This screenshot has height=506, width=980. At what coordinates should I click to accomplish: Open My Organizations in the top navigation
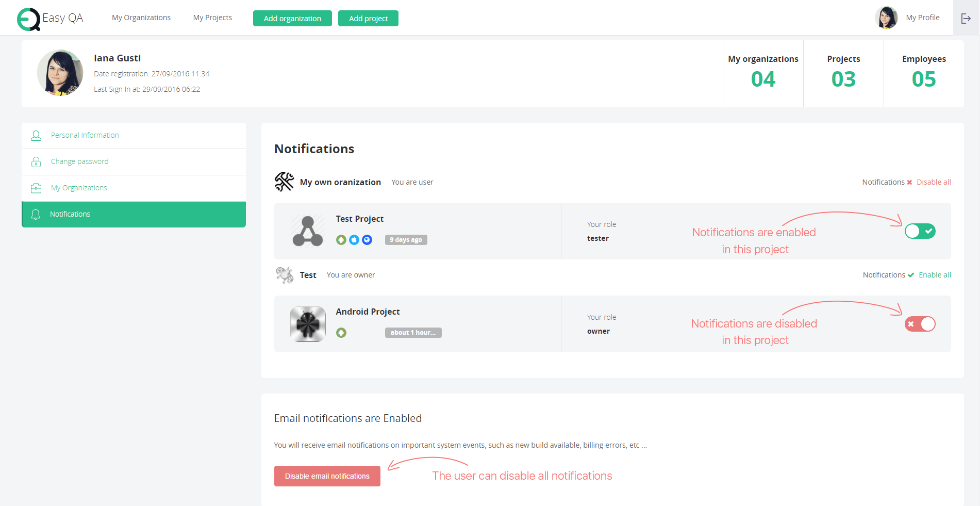141,18
